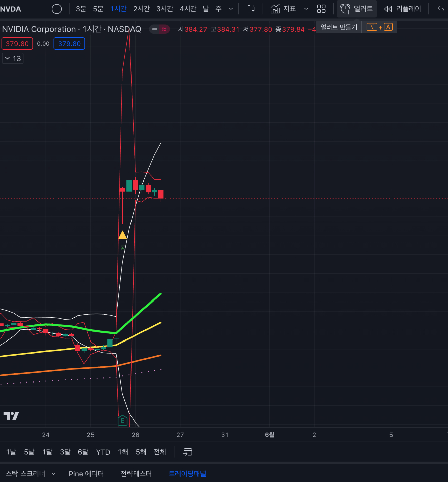The image size is (448, 482).
Task: Click the red 379.80 sell price button
Action: [17, 44]
